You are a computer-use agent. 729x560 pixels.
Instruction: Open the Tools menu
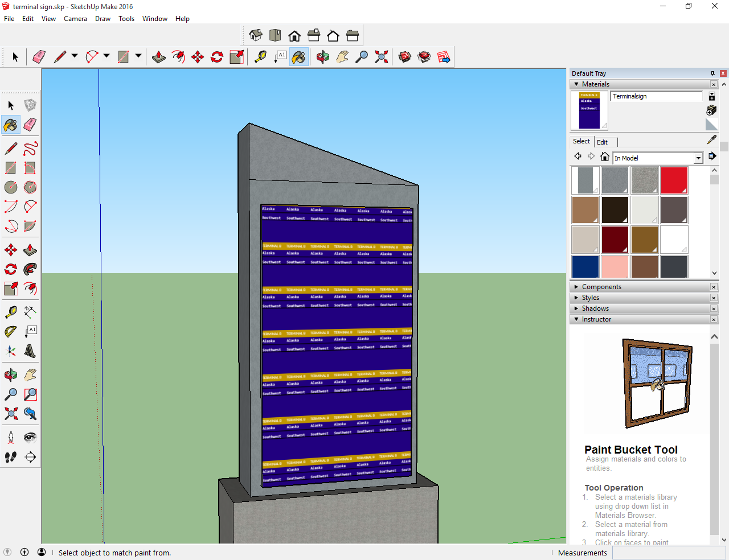coord(126,19)
